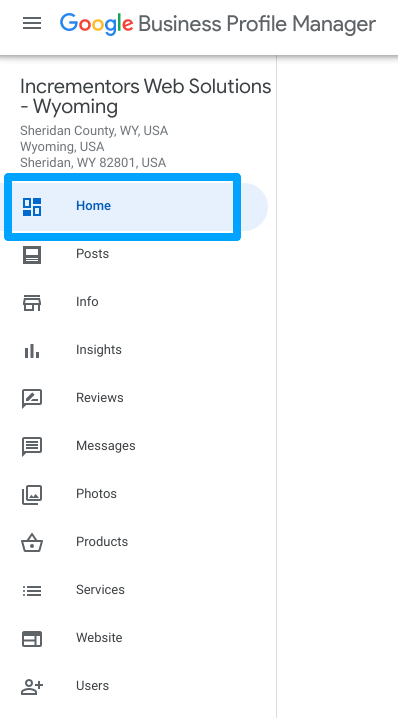This screenshot has height=718, width=398.
Task: Click the Website layout icon
Action: 32,639
